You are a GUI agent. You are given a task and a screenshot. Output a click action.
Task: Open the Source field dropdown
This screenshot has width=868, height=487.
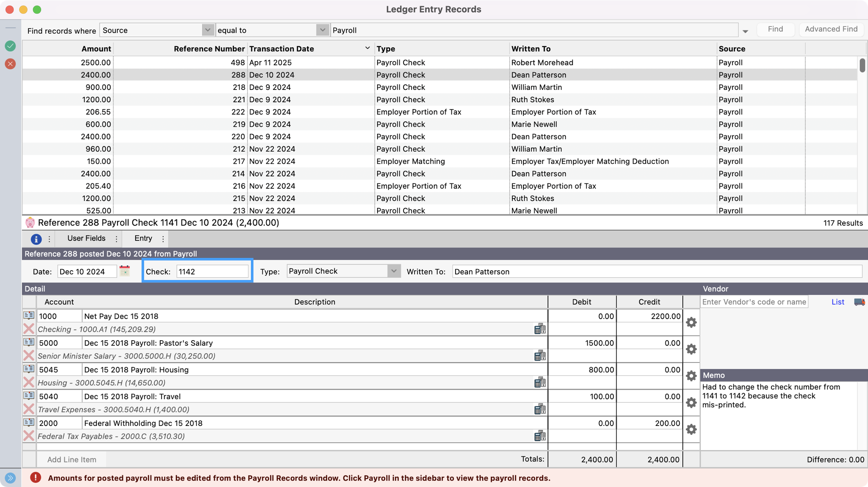(x=207, y=30)
